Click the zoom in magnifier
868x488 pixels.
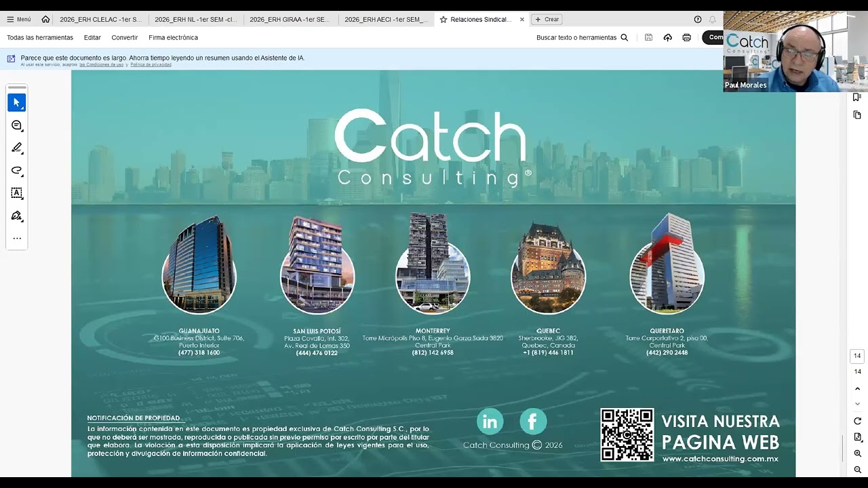coord(857,453)
